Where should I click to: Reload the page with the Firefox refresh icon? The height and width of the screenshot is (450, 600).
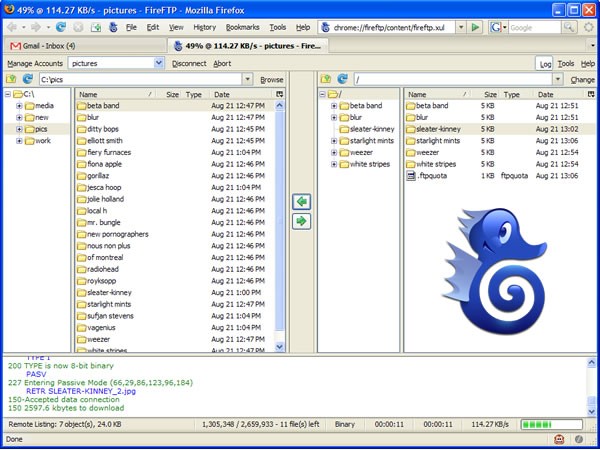point(61,27)
